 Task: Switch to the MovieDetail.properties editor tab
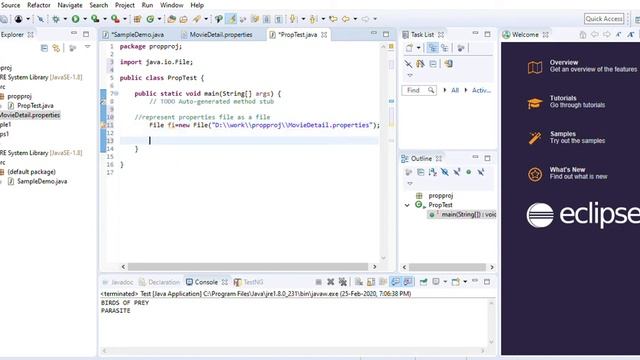[217, 35]
